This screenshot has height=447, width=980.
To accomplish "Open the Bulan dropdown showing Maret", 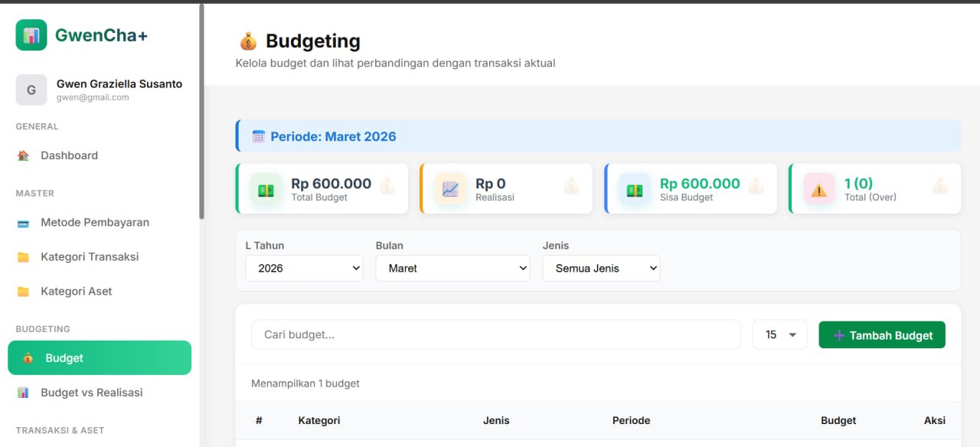I will click(x=452, y=268).
